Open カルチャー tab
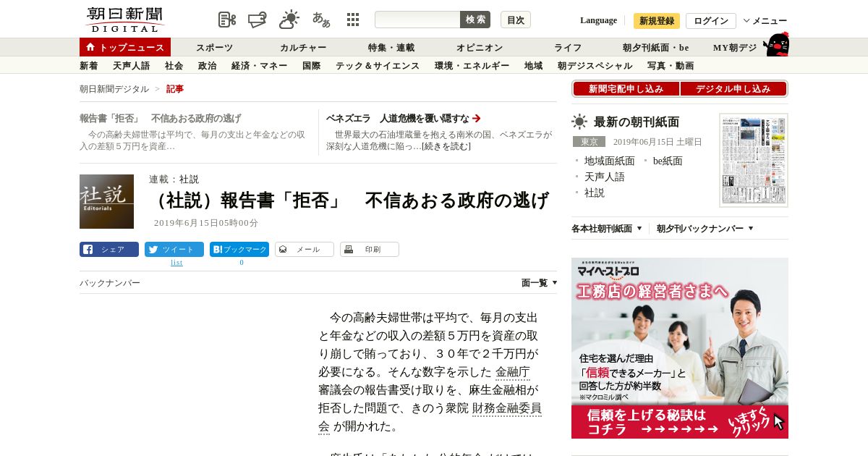 click(x=303, y=48)
